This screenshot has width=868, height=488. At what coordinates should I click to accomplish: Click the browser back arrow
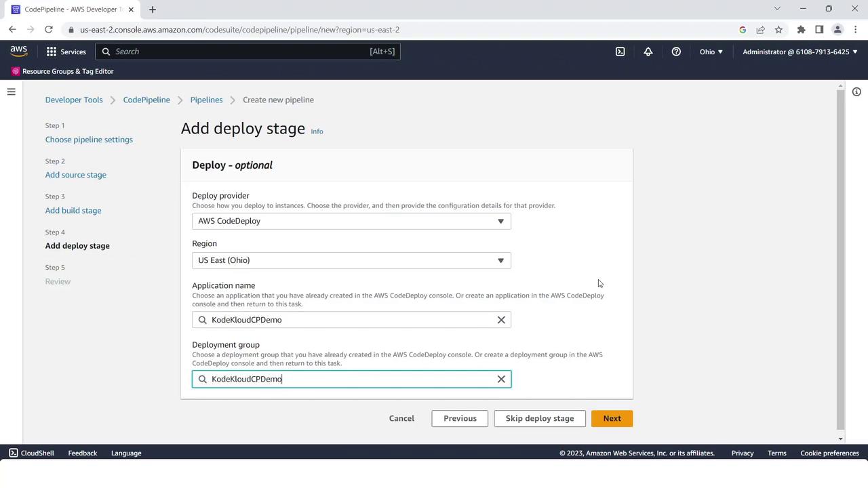pos(12,30)
